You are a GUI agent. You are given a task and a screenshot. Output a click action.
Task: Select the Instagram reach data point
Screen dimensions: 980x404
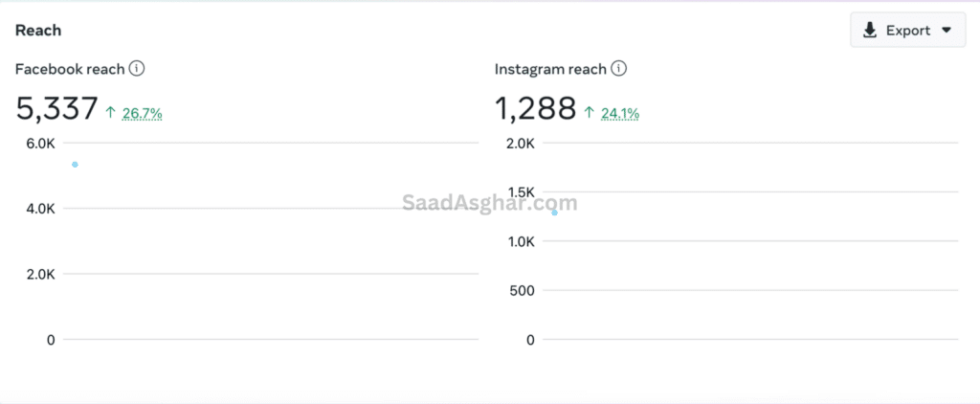[x=554, y=213]
